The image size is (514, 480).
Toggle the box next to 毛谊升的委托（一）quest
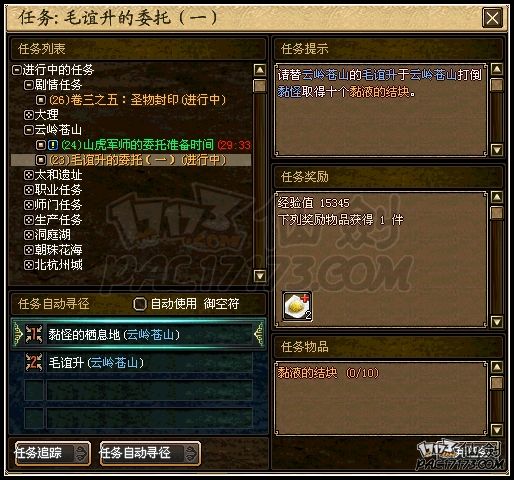tap(41, 160)
